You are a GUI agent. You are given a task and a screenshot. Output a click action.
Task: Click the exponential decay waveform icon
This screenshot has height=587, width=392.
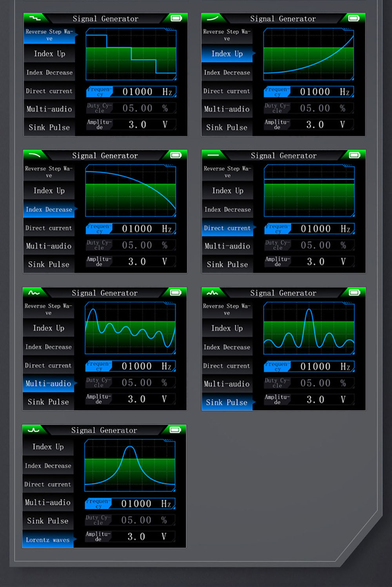coord(34,155)
